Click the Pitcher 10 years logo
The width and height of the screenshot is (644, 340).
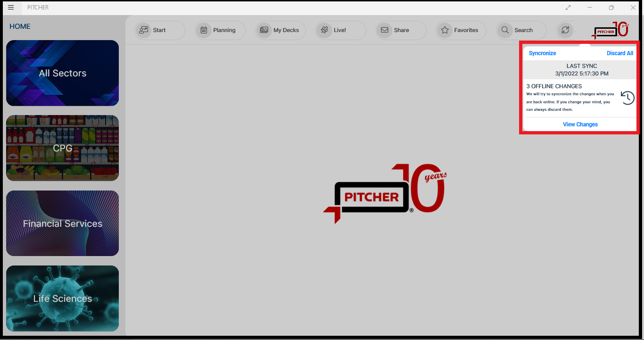[x=611, y=30]
